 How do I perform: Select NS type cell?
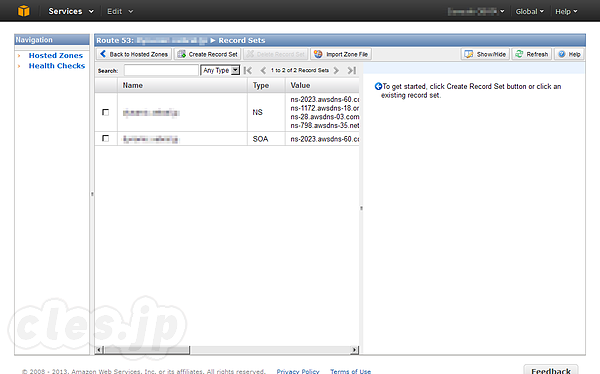pyautogui.click(x=258, y=112)
